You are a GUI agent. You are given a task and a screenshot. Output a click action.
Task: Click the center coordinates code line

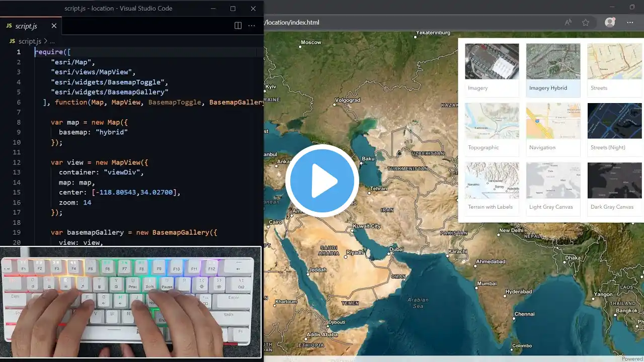[x=119, y=193]
